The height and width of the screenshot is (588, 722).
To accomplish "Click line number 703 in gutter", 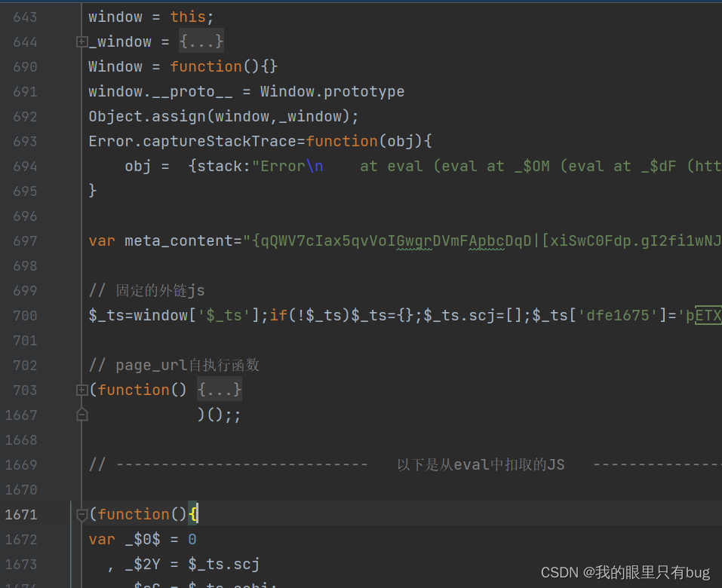I will (25, 390).
